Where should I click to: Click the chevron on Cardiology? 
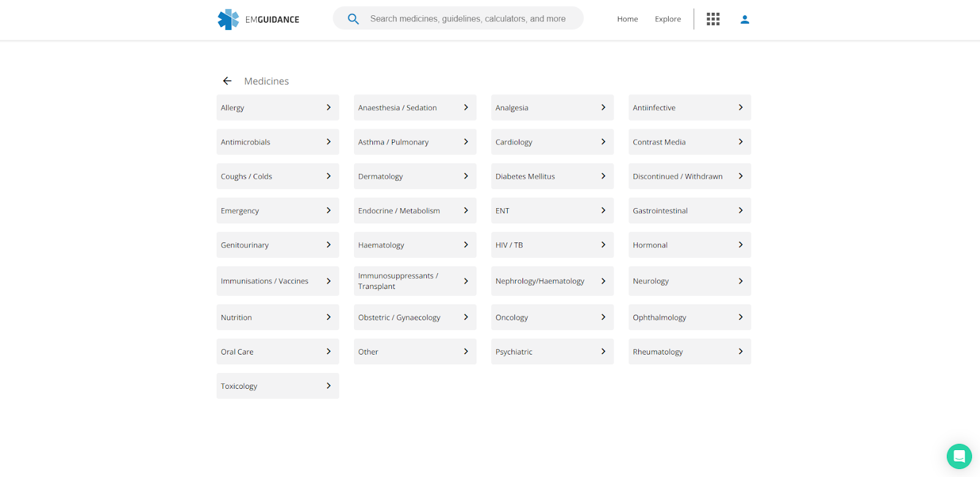coord(603,141)
